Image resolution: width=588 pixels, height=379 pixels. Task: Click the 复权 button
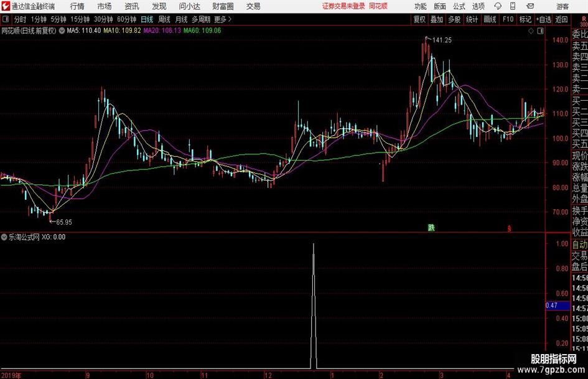click(419, 19)
